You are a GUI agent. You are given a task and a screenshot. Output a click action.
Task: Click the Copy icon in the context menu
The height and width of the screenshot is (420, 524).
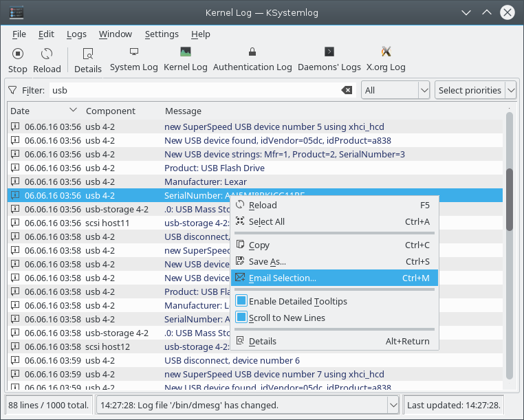pos(240,244)
